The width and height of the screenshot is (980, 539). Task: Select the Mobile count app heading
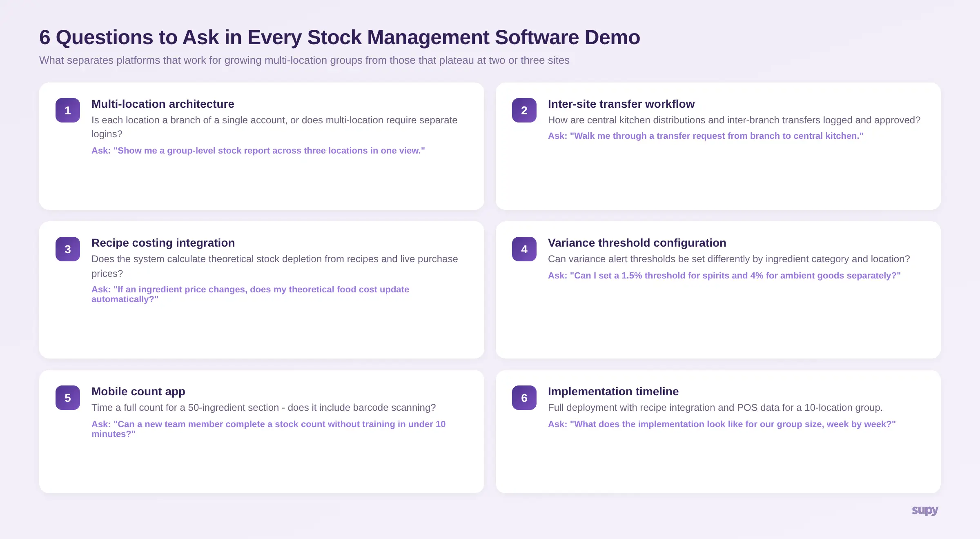click(x=138, y=391)
